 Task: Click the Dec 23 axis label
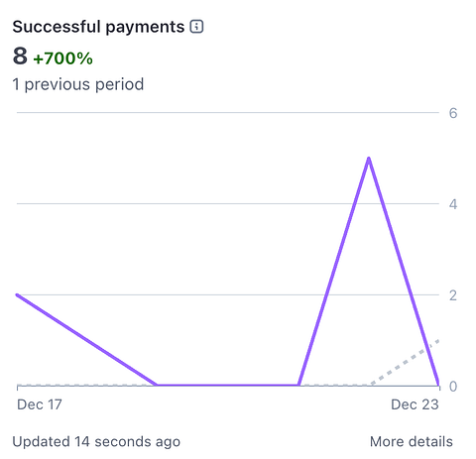(x=415, y=404)
